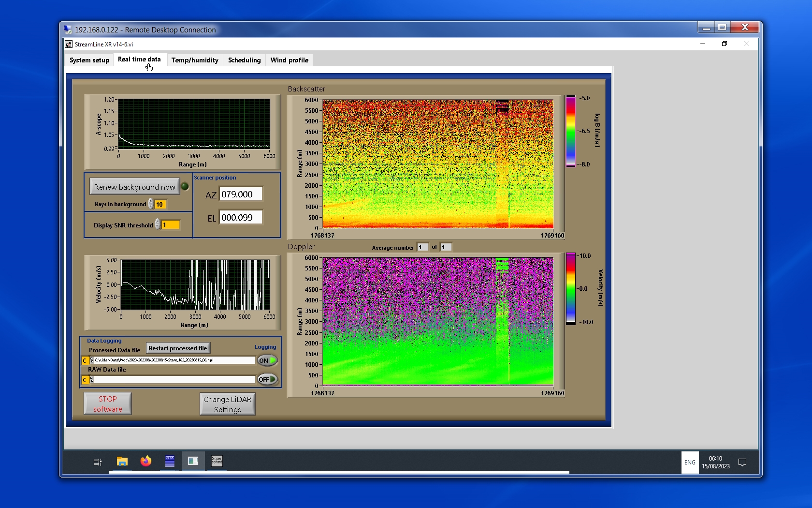This screenshot has height=508, width=812.
Task: Click the Rays in background stepper arrows
Action: click(151, 204)
